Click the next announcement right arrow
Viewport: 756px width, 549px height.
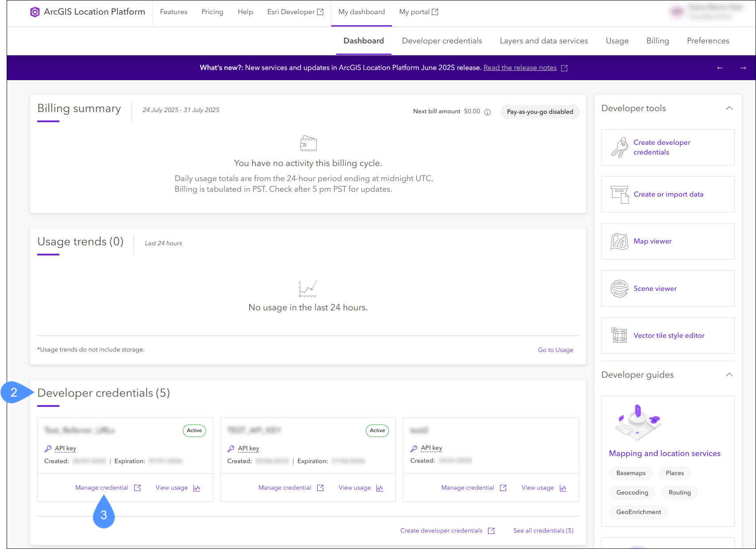tap(743, 68)
